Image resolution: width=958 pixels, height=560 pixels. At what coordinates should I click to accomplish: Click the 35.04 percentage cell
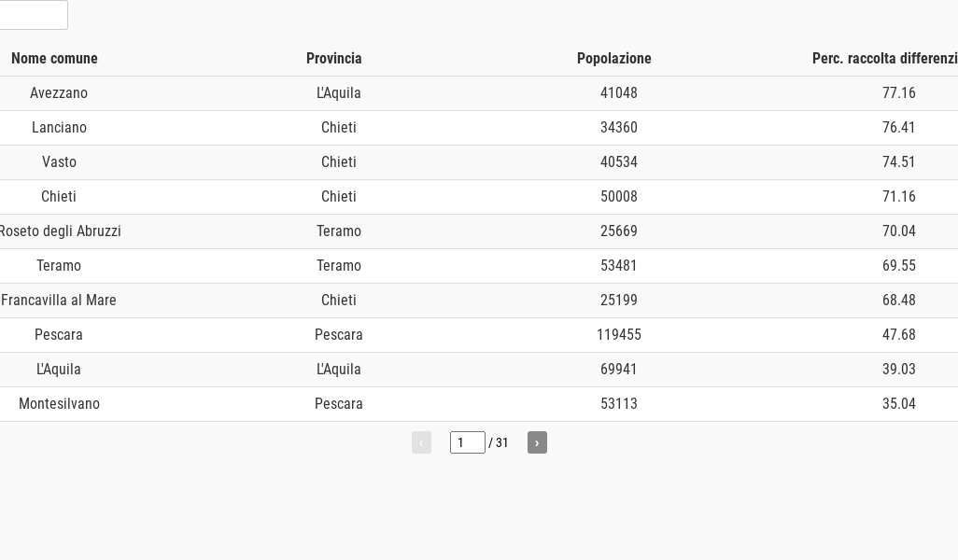(x=899, y=404)
